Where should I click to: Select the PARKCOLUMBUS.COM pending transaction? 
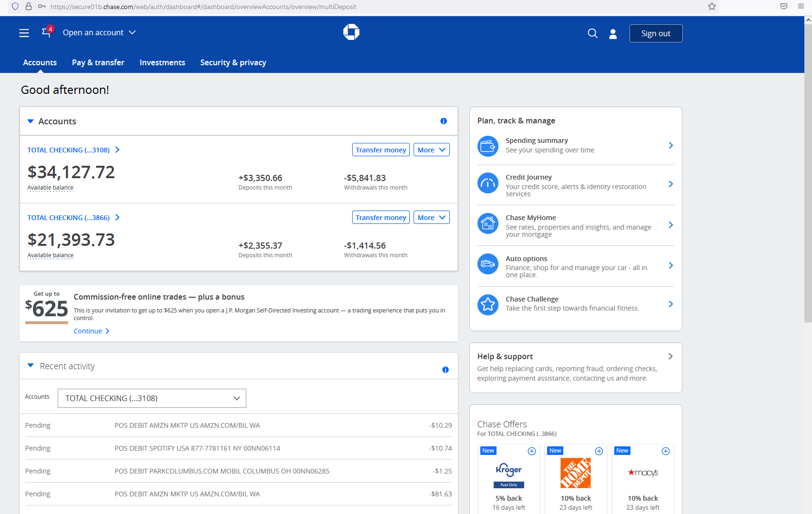pyautogui.click(x=238, y=471)
